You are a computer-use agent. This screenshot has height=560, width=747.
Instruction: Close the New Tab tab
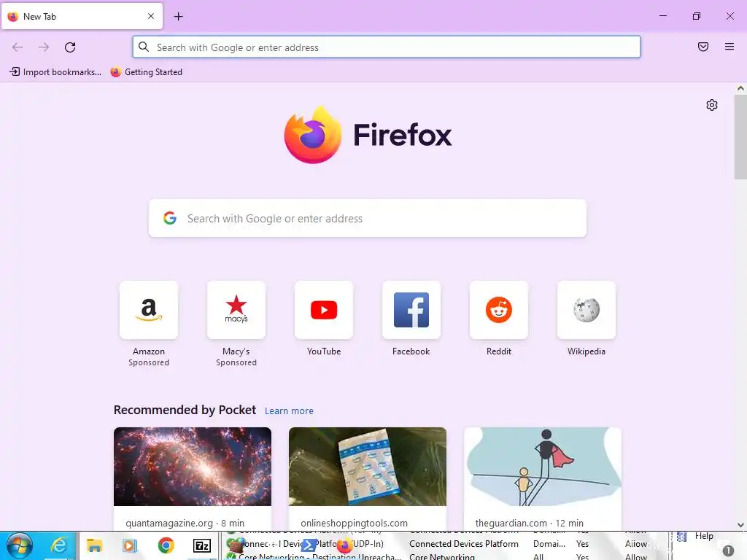coord(151,16)
